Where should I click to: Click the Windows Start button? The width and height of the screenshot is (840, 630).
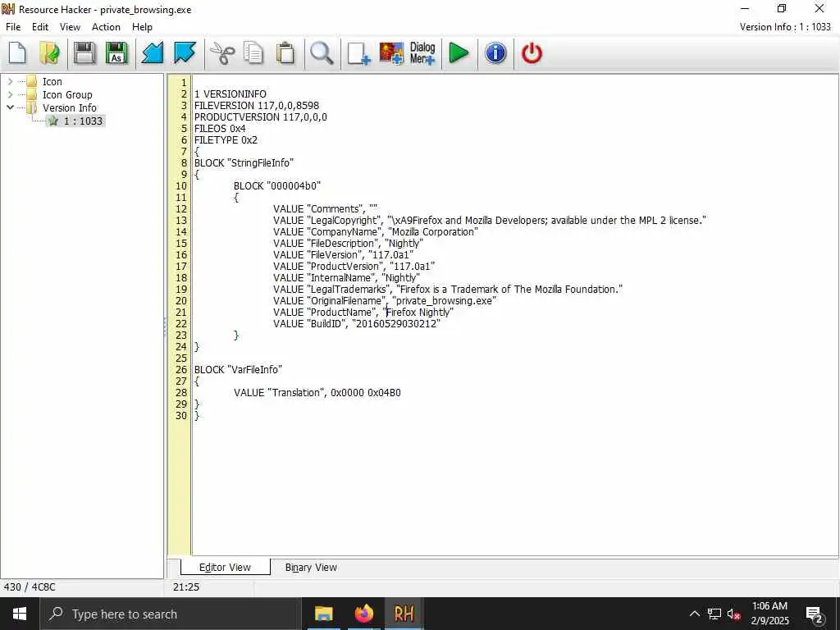(x=20, y=614)
